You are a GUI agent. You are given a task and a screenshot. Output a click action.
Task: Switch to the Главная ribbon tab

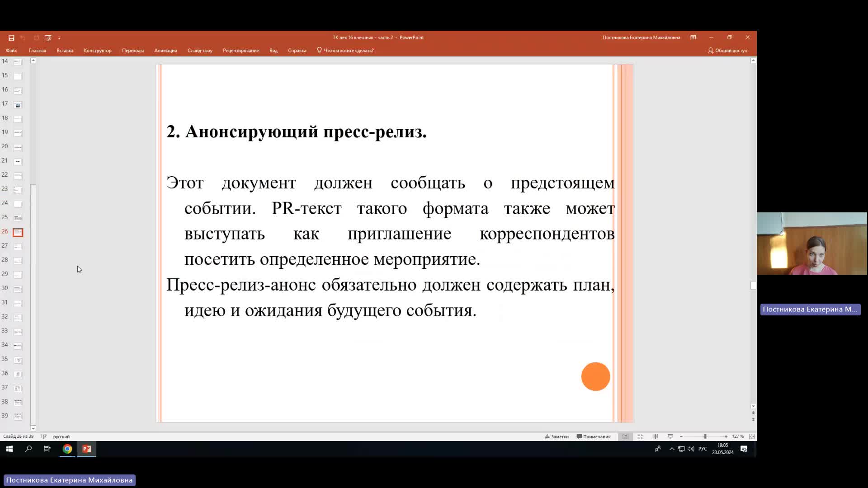pyautogui.click(x=38, y=51)
